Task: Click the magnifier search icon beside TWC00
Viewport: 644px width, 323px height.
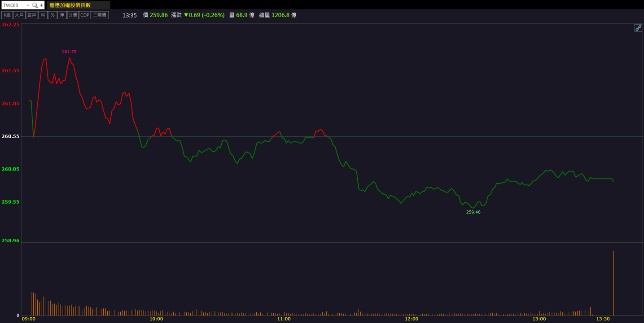Action: 35,5
